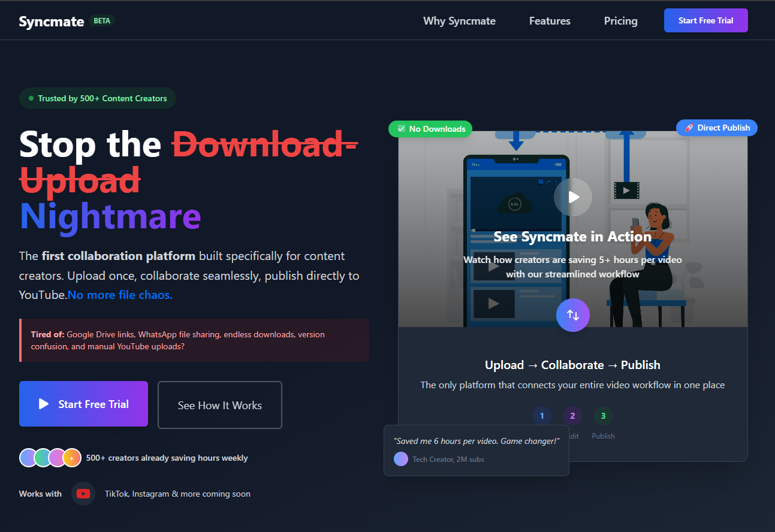Click "first collaboration platform" bold text
The image size is (775, 532).
click(x=118, y=256)
